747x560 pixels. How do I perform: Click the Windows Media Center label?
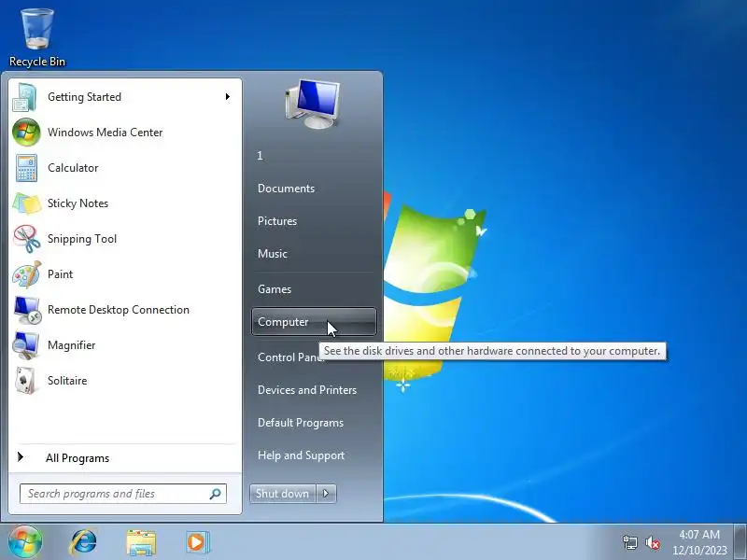click(106, 133)
